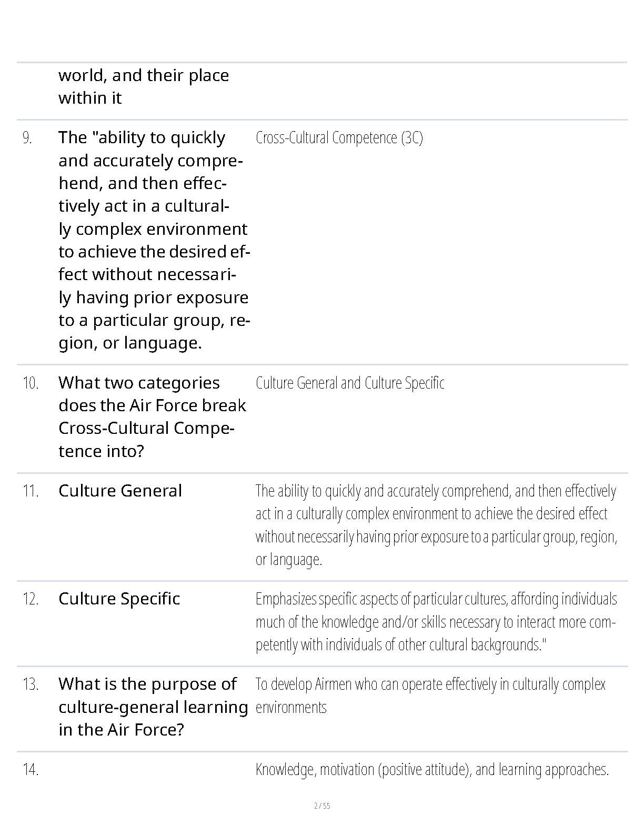The image size is (644, 834).
Task: Click the definition starting 'Emphasizes specific aspects'
Action: [x=436, y=622]
